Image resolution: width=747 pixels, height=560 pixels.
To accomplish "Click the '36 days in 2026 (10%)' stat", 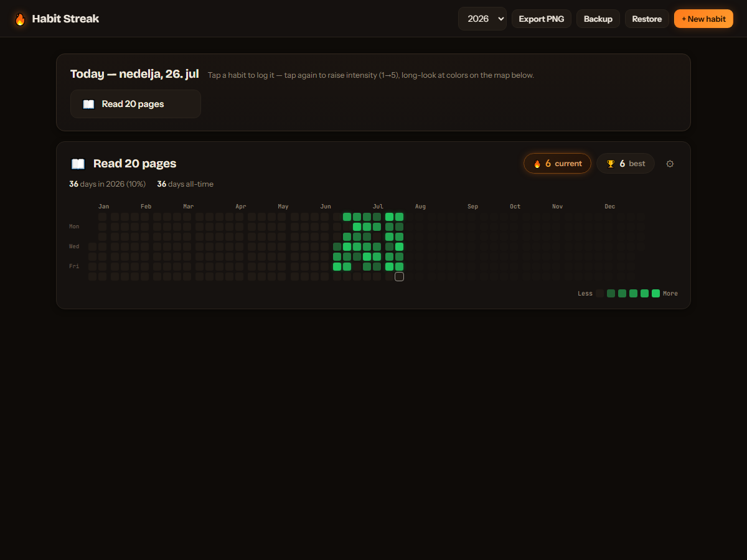I will click(107, 184).
